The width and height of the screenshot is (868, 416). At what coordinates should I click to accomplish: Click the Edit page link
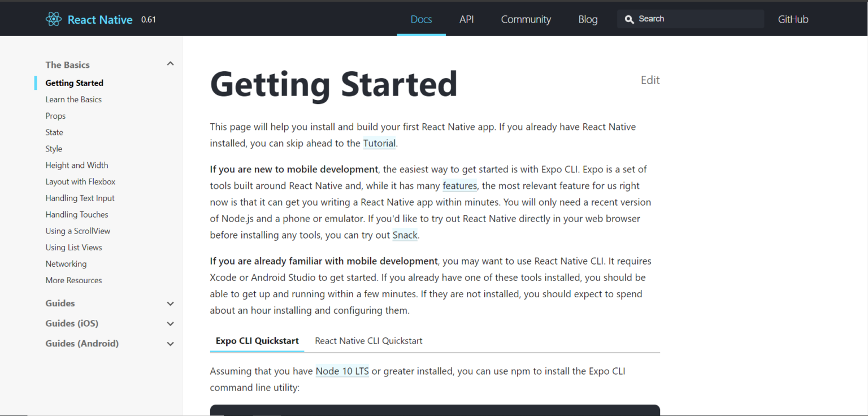[650, 80]
